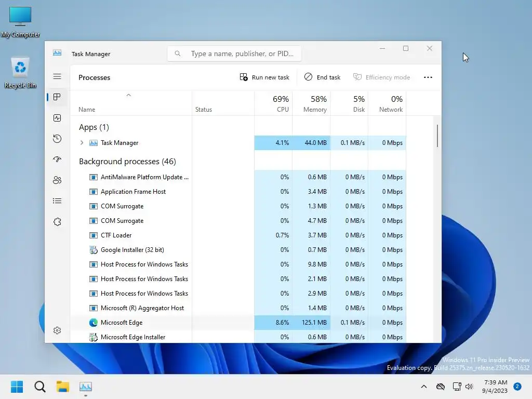Select the Google Installer (32 bit) row
This screenshot has height=399, width=532.
coord(238,250)
